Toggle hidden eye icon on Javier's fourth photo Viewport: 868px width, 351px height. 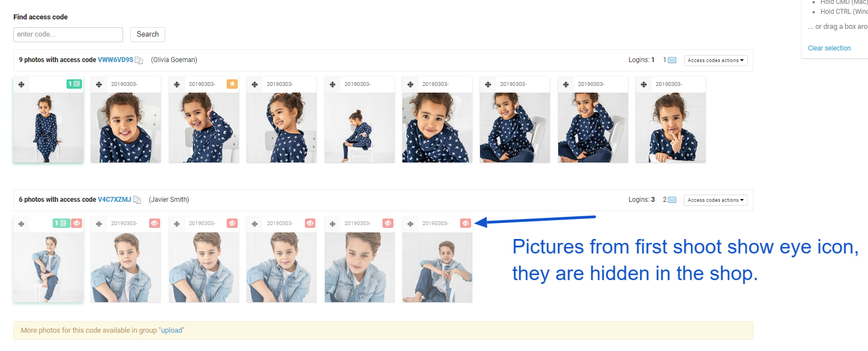(x=310, y=223)
